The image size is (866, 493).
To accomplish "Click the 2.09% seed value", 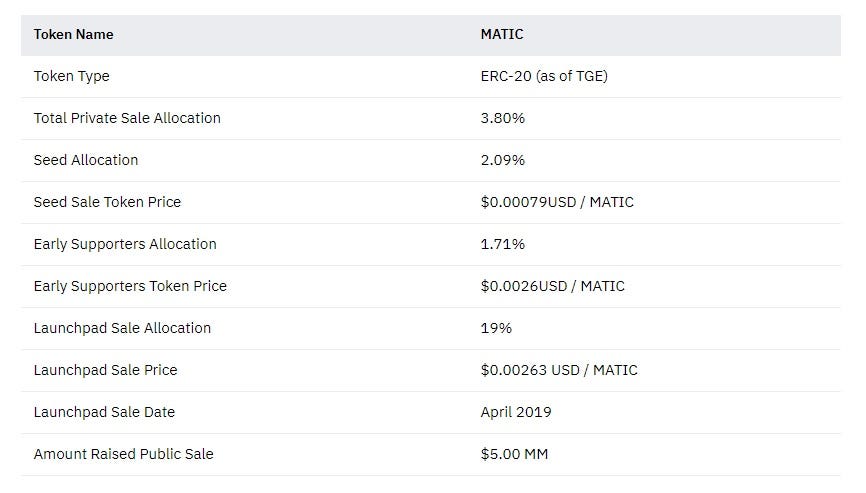I will [x=502, y=160].
